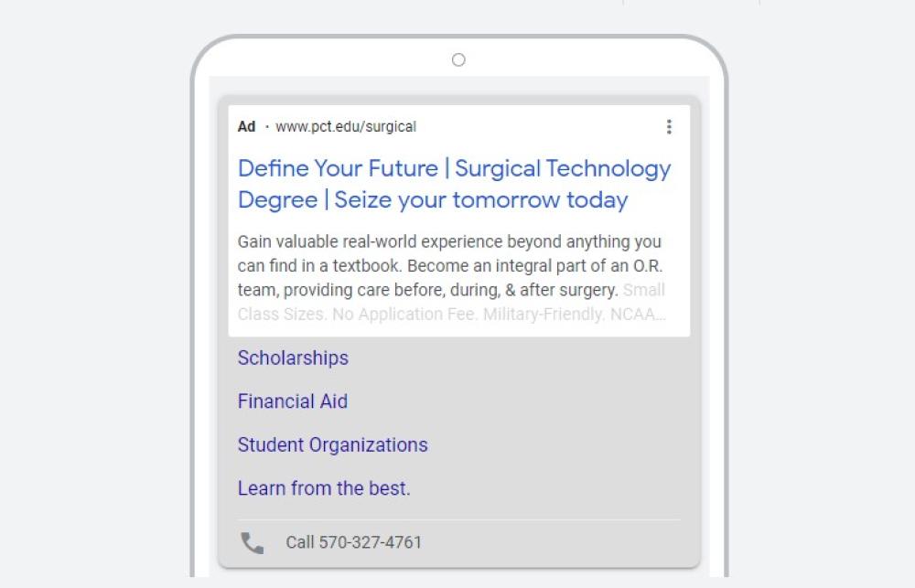Open the three-dot ad options menu
Screen dimensions: 915x588
[x=669, y=127]
